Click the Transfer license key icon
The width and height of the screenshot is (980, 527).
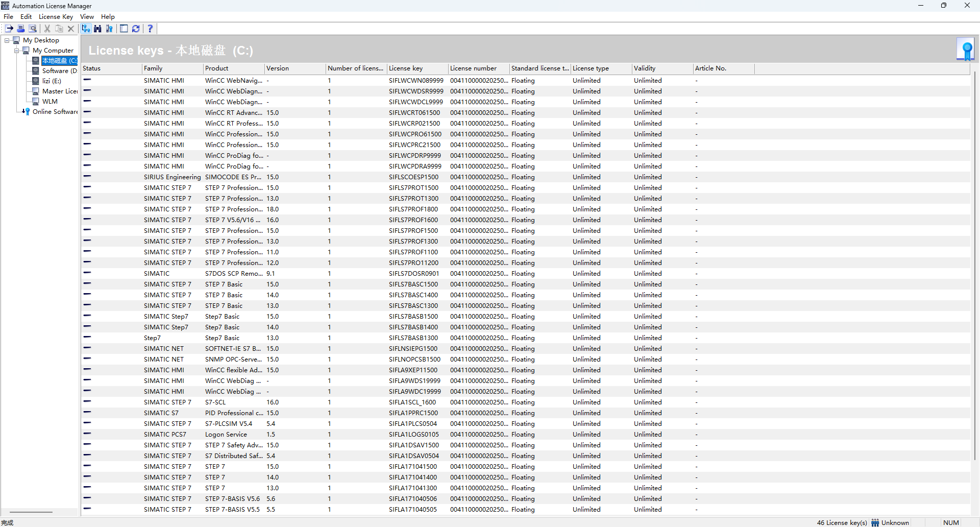tap(9, 29)
